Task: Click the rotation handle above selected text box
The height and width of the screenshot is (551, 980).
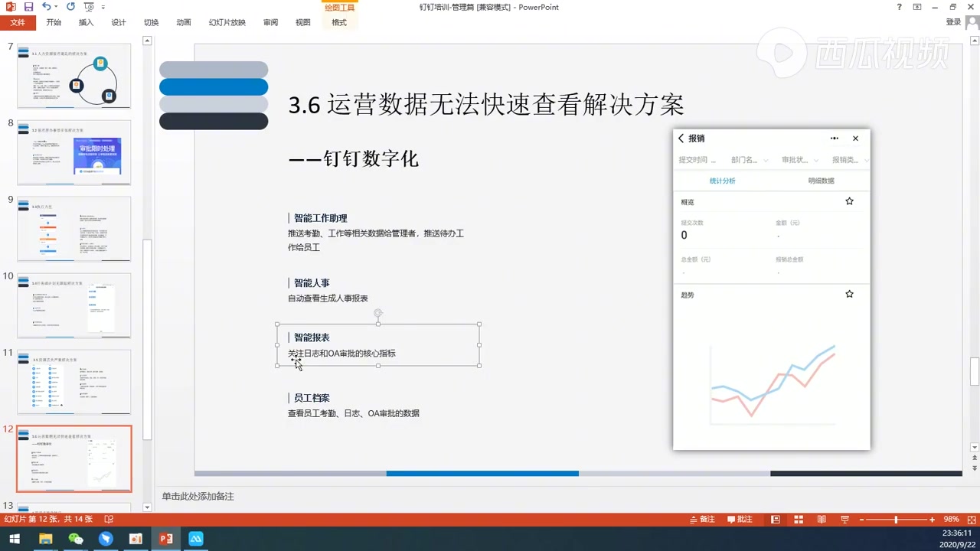Action: pos(378,313)
